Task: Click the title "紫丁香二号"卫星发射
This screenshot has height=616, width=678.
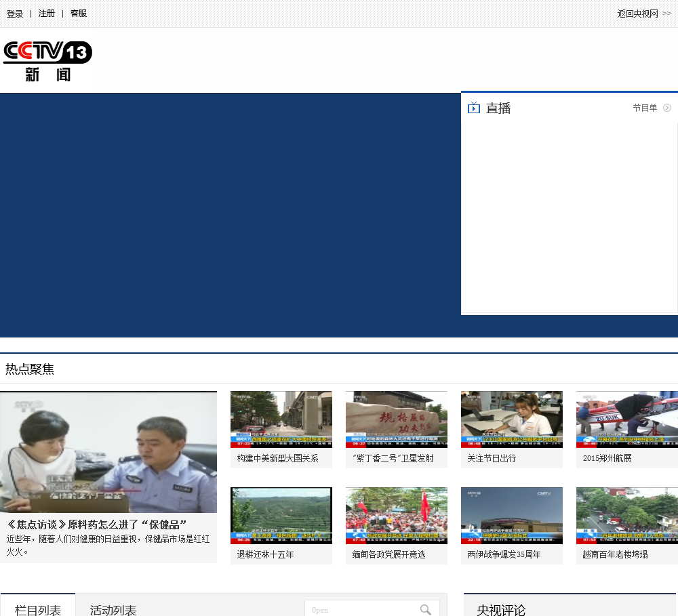Action: pos(393,458)
